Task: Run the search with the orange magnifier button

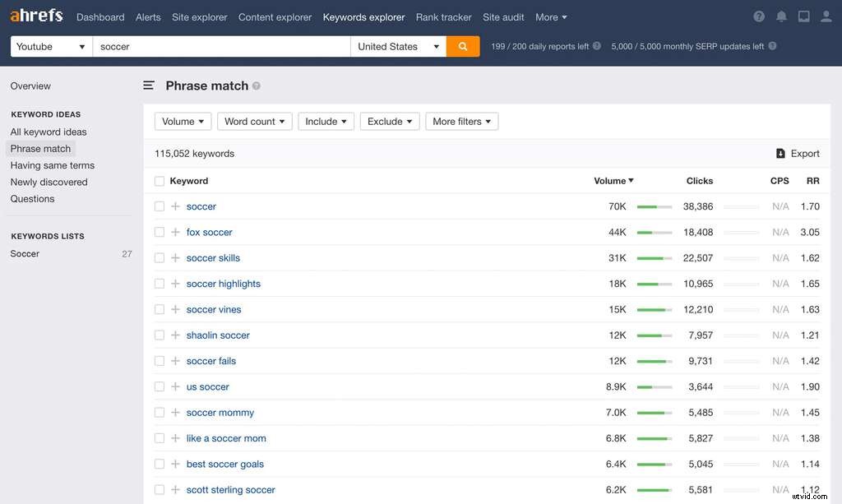Action: click(463, 46)
